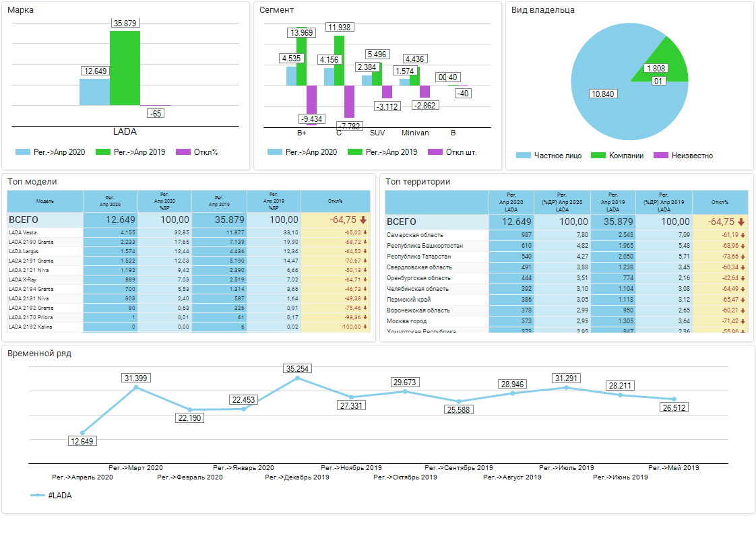Click the 31.291 data point for July 2019
Viewport: 756px width, 534px height.
coord(567,387)
